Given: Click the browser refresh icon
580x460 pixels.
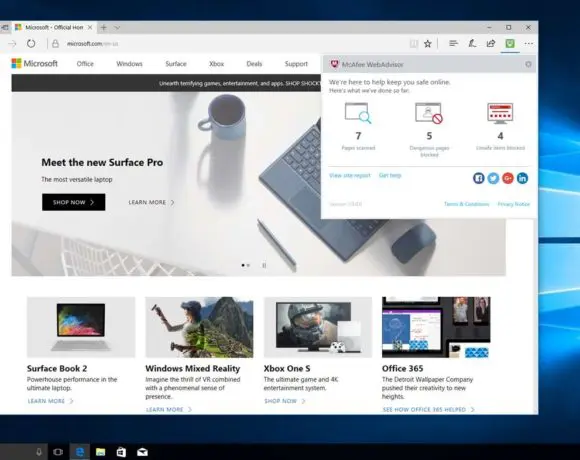Looking at the screenshot, I should point(31,44).
